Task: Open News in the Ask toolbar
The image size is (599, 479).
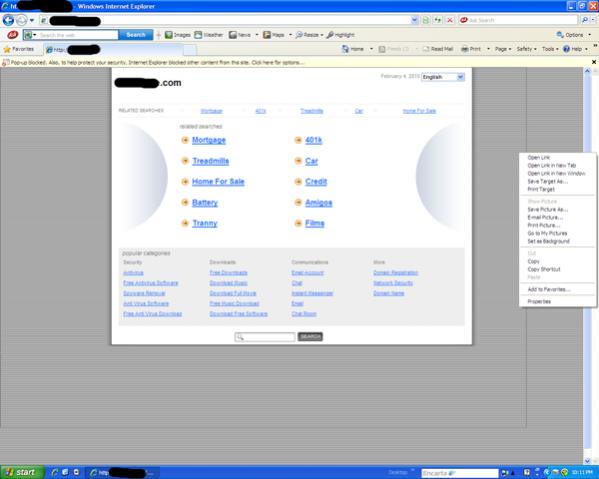Action: pos(240,35)
